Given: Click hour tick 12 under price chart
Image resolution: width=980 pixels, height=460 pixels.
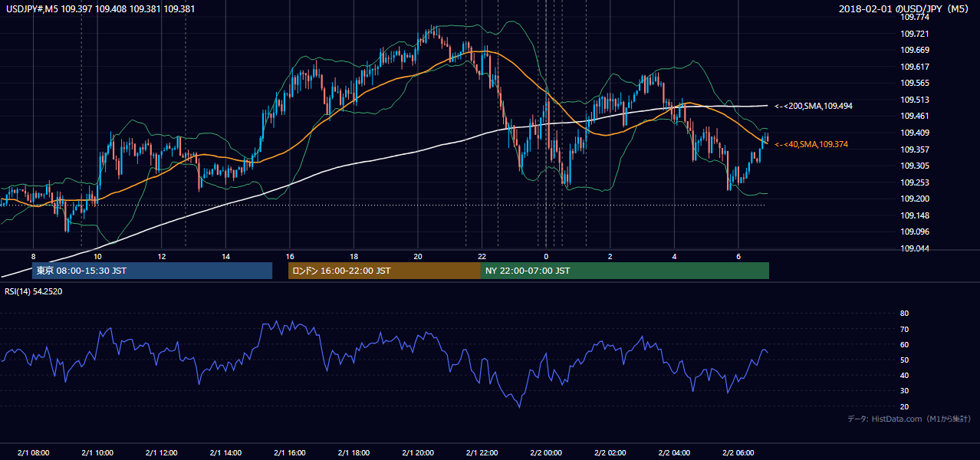Looking at the screenshot, I should pyautogui.click(x=162, y=256).
